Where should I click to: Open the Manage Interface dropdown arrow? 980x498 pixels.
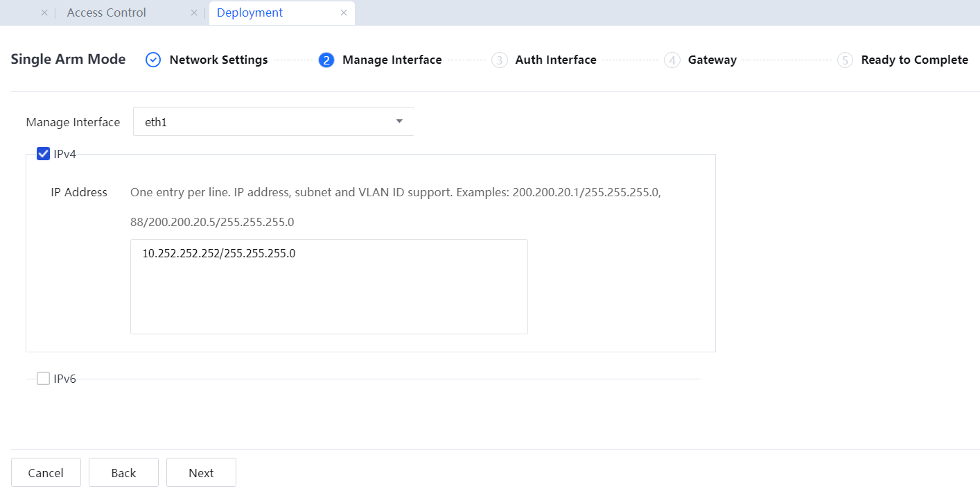[399, 121]
